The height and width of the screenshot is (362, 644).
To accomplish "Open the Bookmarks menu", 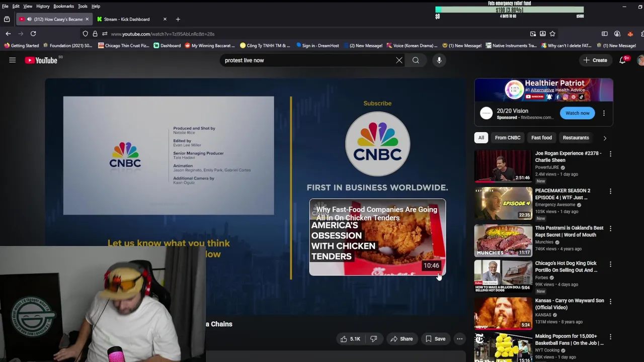I will click(x=63, y=6).
